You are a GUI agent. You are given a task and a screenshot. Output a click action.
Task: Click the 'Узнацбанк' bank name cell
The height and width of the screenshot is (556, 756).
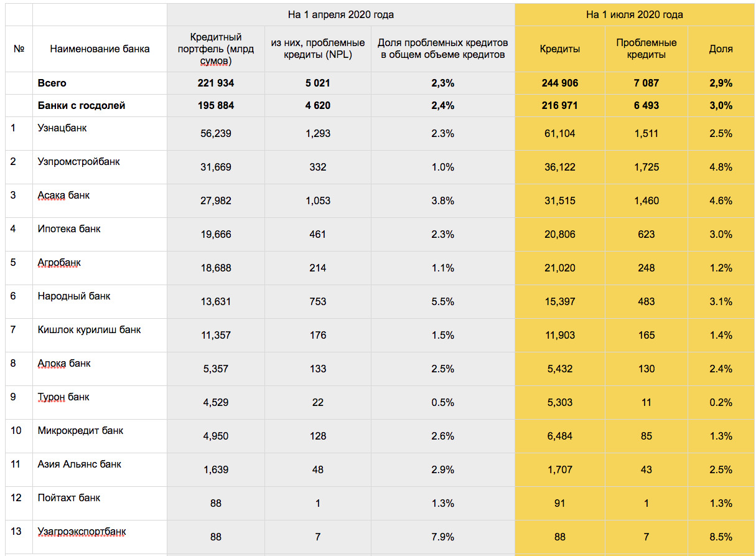tap(62, 128)
